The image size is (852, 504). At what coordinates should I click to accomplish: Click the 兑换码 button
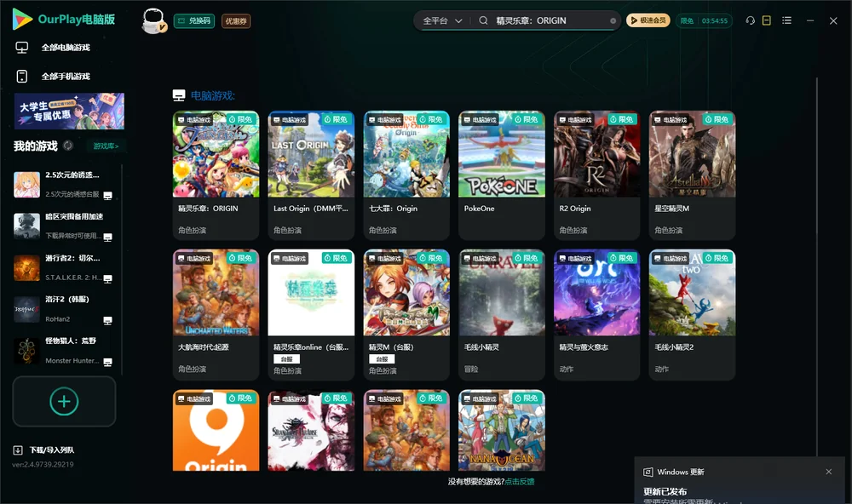pos(194,21)
